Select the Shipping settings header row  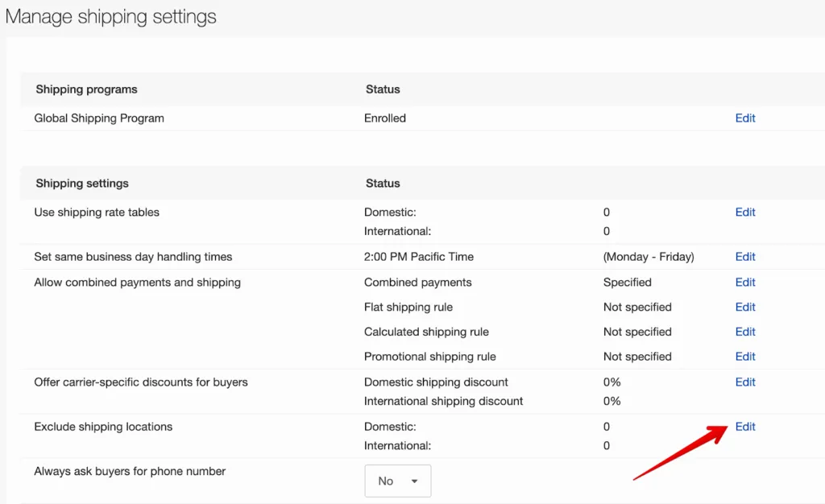point(81,183)
